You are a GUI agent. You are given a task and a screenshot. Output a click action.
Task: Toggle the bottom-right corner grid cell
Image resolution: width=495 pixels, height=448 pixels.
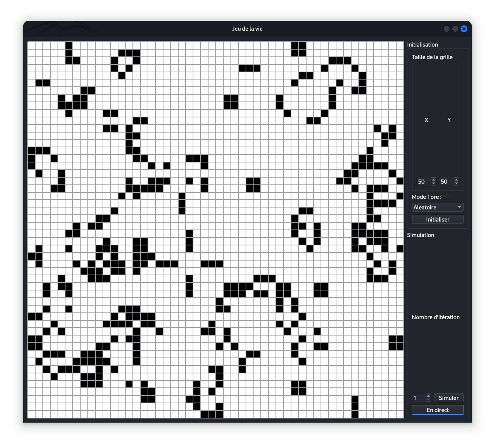400,414
